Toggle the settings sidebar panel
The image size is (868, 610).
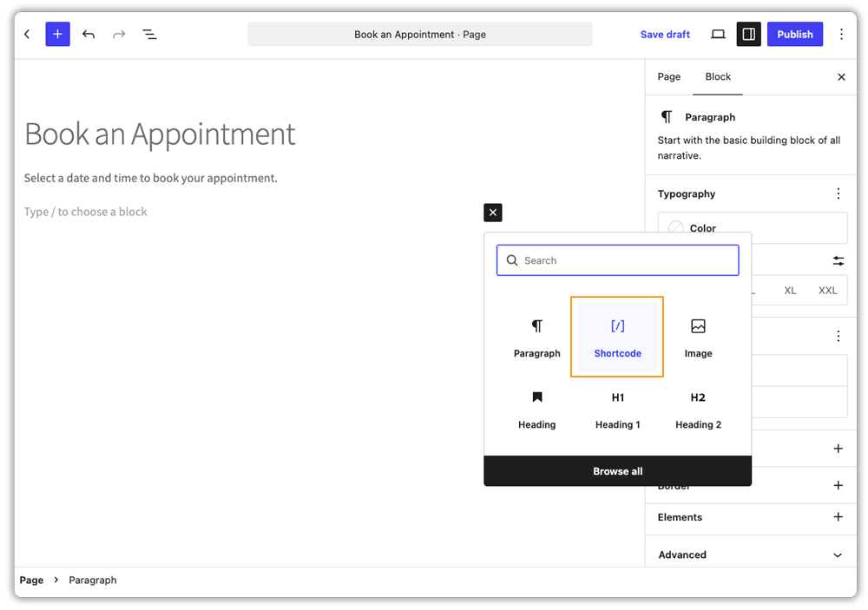748,35
